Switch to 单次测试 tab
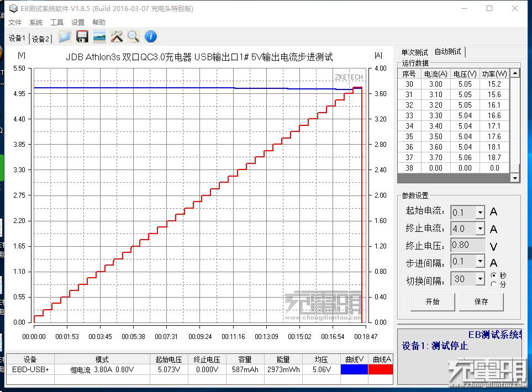 pos(414,52)
